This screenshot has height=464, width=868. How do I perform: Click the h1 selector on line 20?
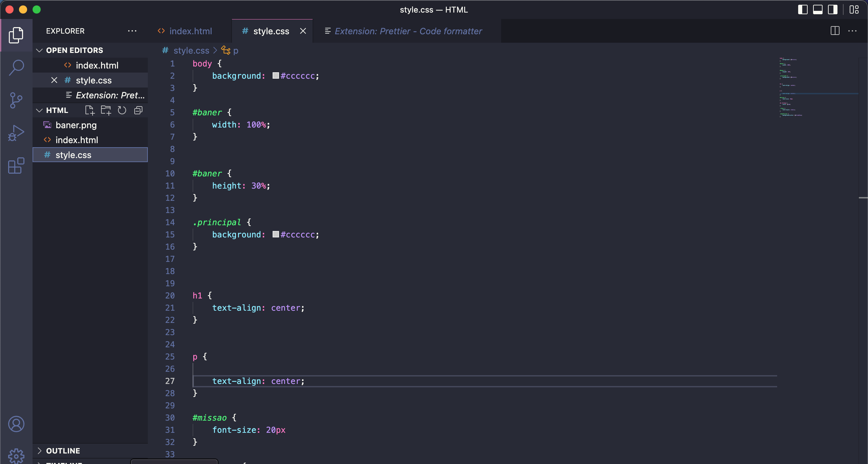[x=197, y=295]
